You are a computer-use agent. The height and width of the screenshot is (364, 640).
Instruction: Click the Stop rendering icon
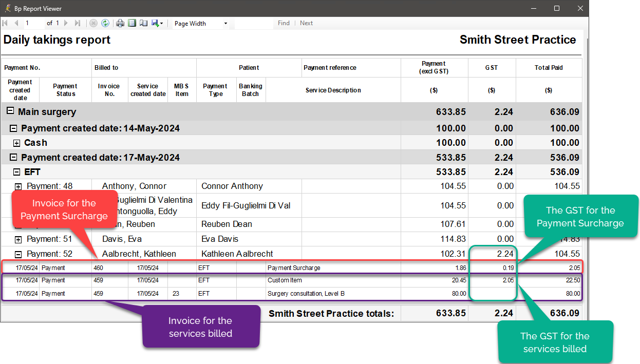(x=93, y=23)
